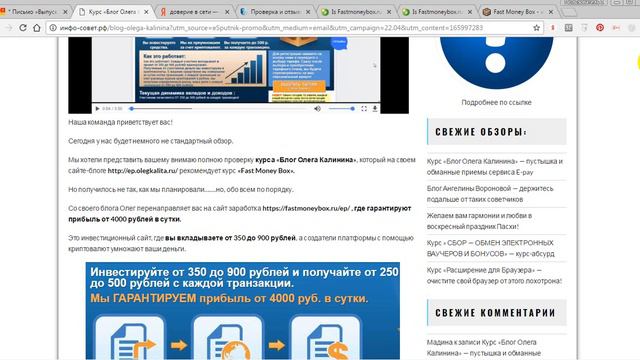The image size is (640, 360).
Task: Click the red extension icon left of Pinterest
Action: click(x=553, y=28)
